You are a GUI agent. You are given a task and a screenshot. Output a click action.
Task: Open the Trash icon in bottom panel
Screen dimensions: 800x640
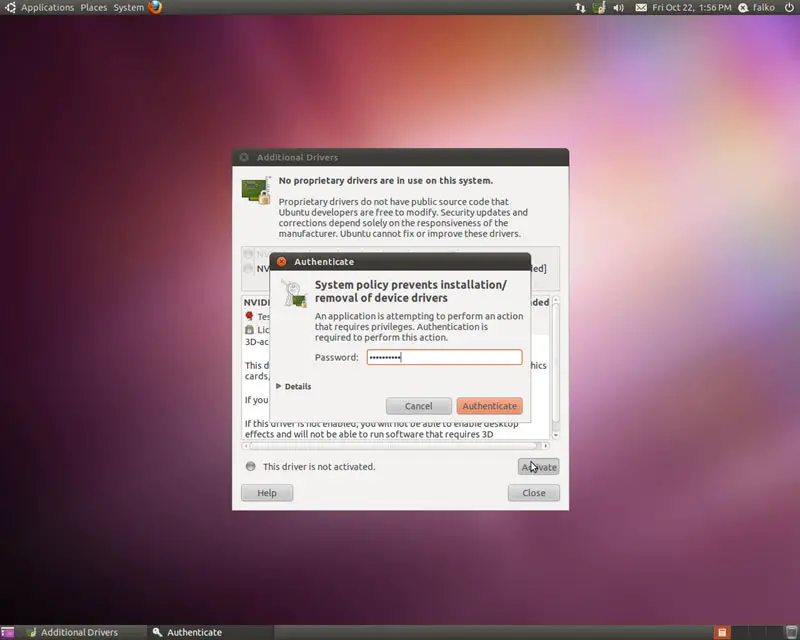click(x=791, y=632)
